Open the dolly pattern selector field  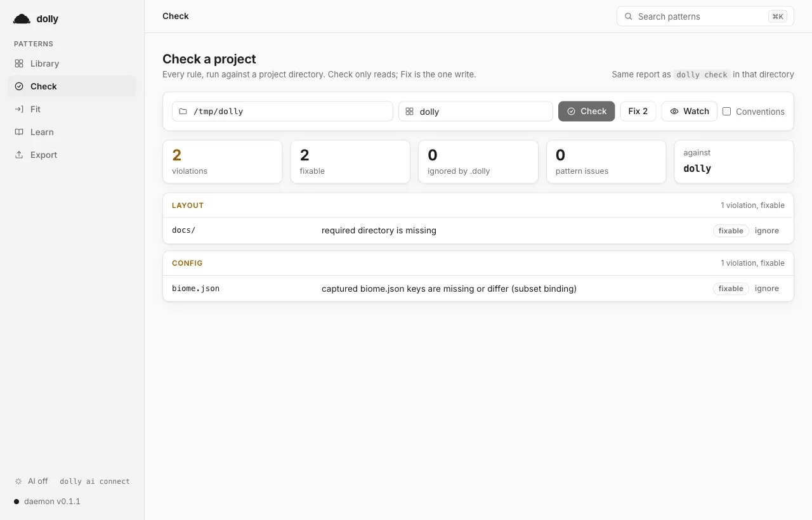[476, 111]
